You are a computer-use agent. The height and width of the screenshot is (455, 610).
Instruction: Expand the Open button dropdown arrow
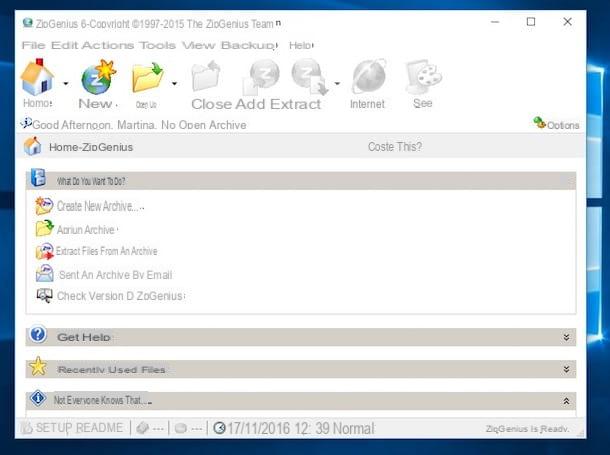[x=174, y=83]
